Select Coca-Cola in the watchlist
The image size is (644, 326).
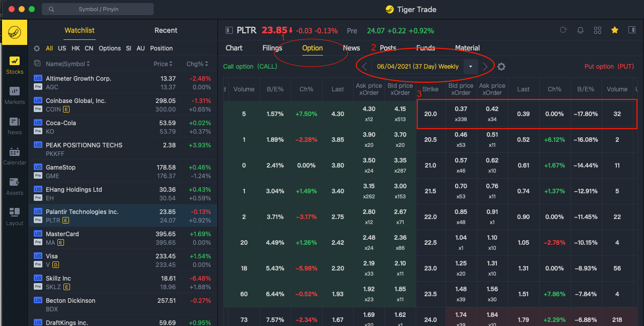click(x=123, y=127)
